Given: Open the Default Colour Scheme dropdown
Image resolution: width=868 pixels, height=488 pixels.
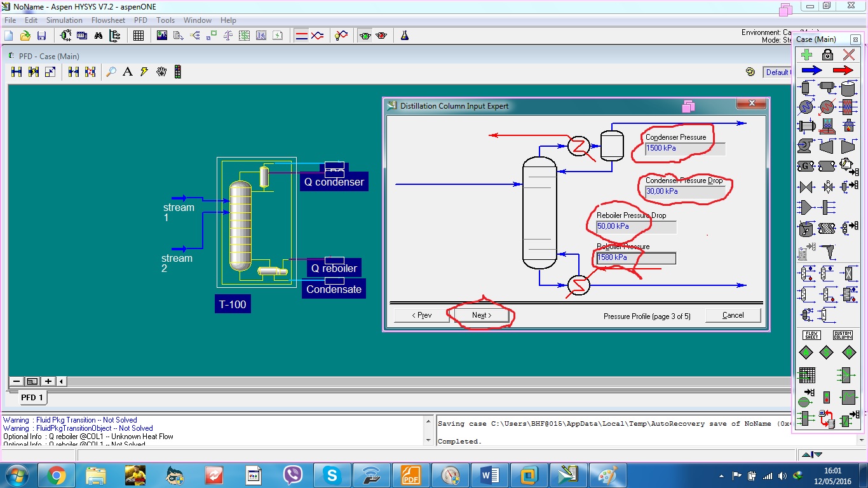Looking at the screenshot, I should [x=778, y=72].
